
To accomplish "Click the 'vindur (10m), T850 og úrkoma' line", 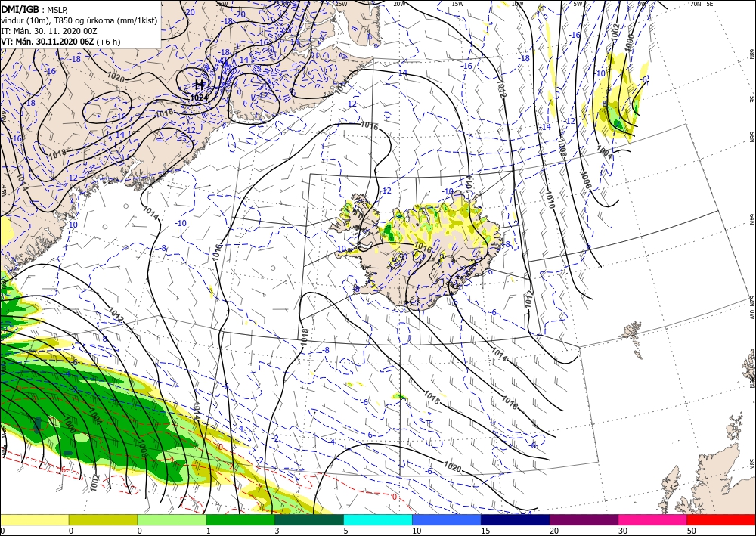I will pos(79,20).
